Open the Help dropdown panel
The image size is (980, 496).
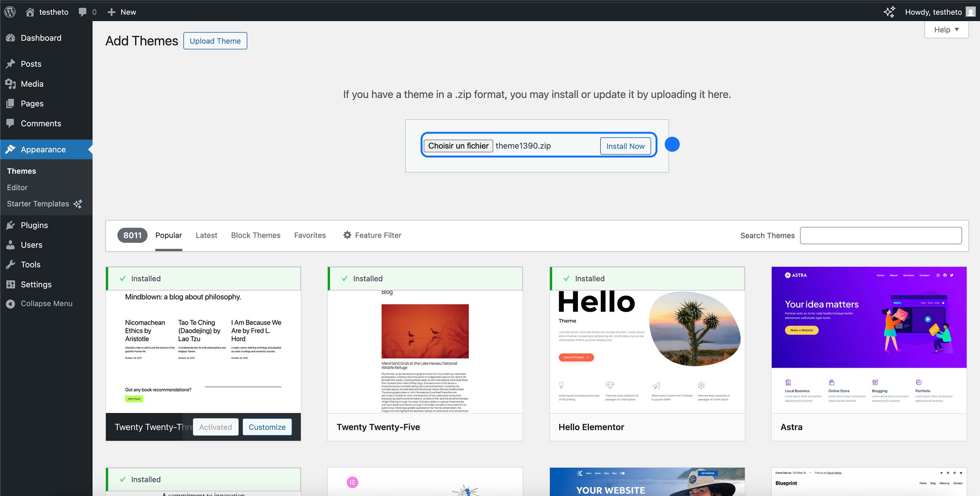pyautogui.click(x=946, y=29)
